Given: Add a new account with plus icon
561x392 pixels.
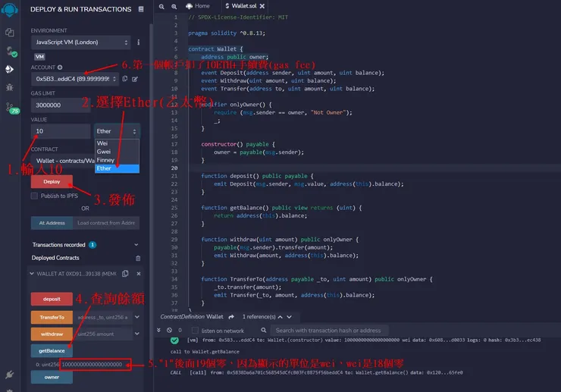Looking at the screenshot, I should click(x=60, y=67).
